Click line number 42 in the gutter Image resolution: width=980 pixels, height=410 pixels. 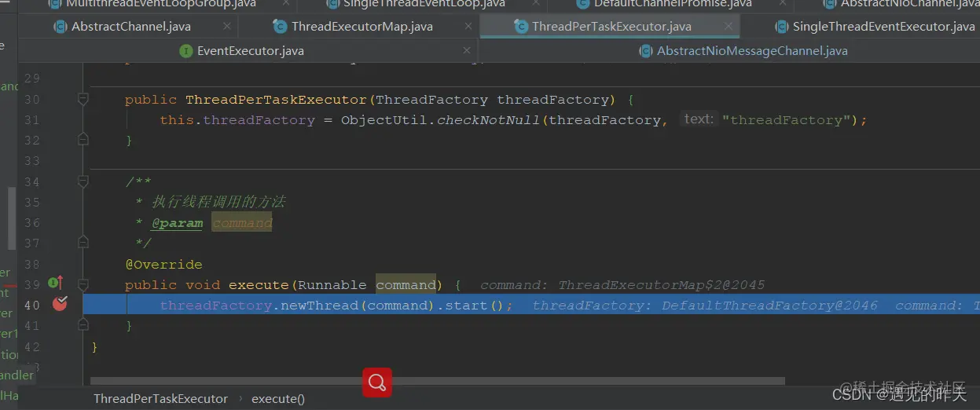31,346
